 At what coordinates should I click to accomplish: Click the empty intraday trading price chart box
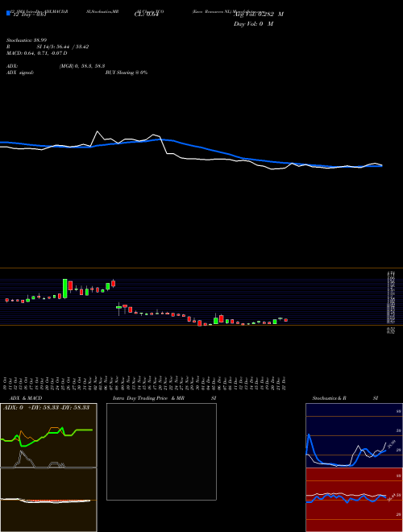click(161, 451)
